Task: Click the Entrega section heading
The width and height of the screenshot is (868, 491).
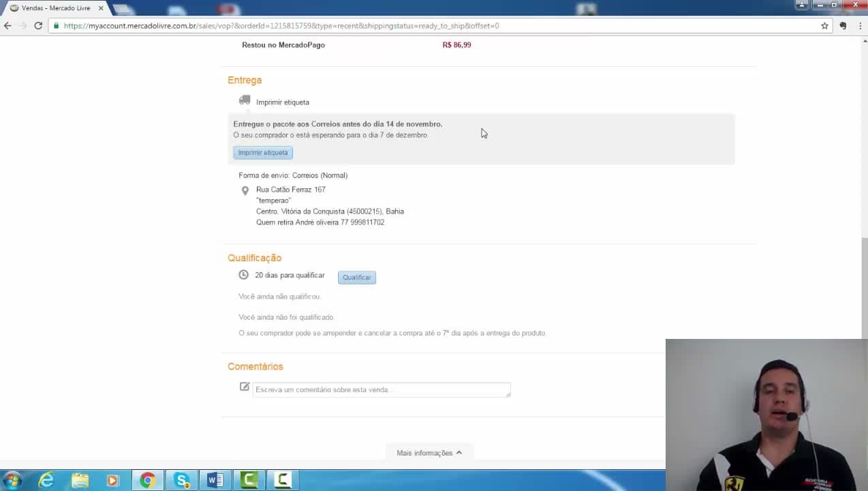Action: pos(245,80)
